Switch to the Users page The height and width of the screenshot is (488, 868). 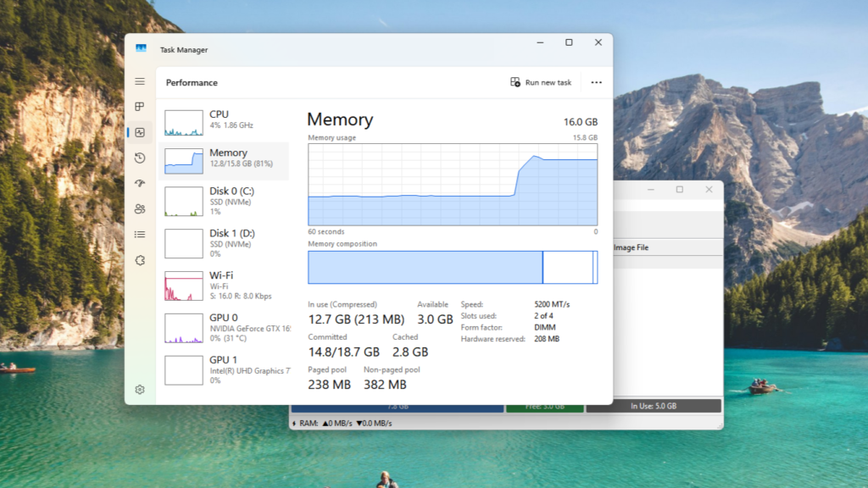[140, 208]
